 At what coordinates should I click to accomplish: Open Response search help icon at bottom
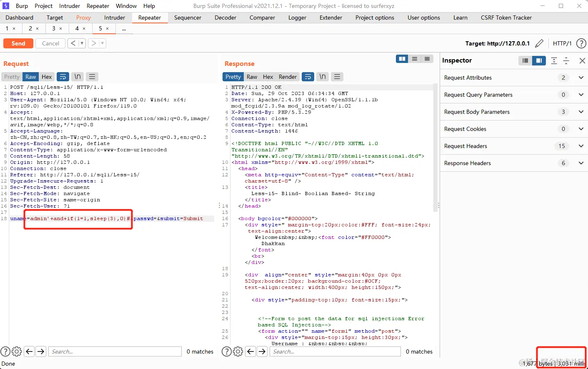pyautogui.click(x=227, y=351)
